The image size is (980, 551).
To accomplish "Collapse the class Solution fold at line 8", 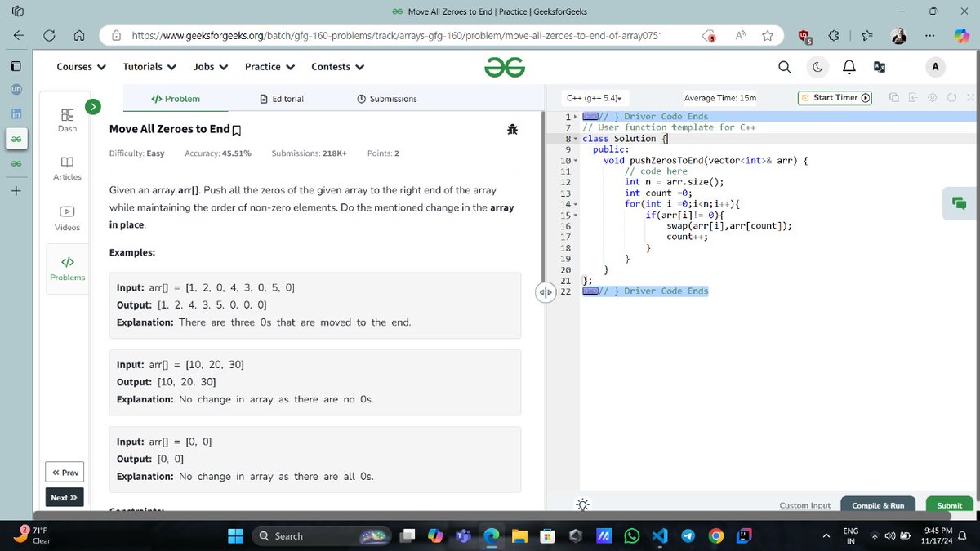I will (577, 139).
